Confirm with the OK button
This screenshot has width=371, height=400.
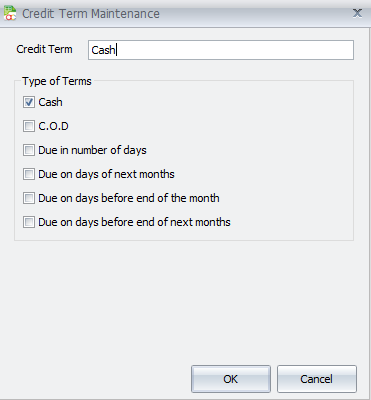click(x=231, y=379)
